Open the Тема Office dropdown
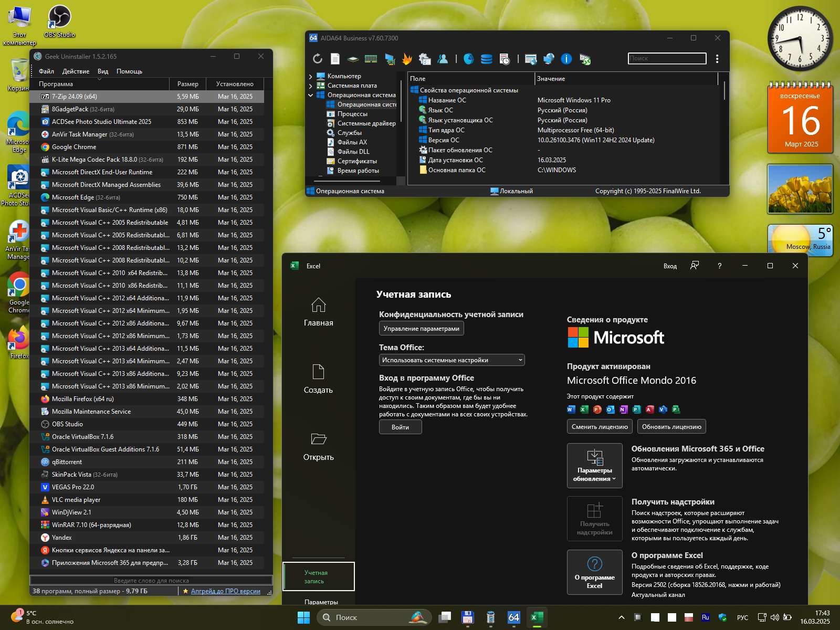This screenshot has height=630, width=840. point(452,360)
